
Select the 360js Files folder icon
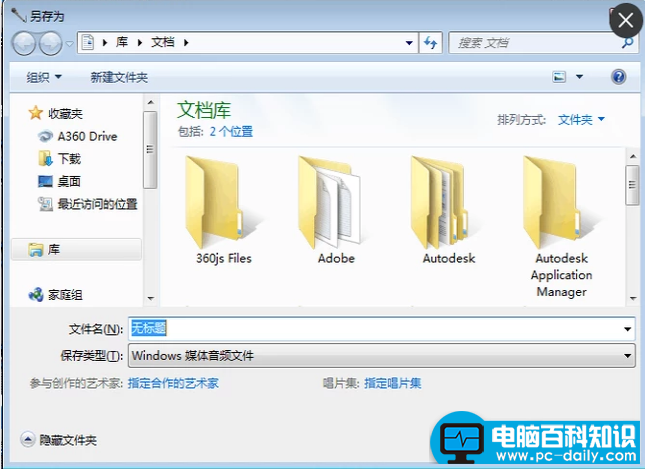[219, 203]
